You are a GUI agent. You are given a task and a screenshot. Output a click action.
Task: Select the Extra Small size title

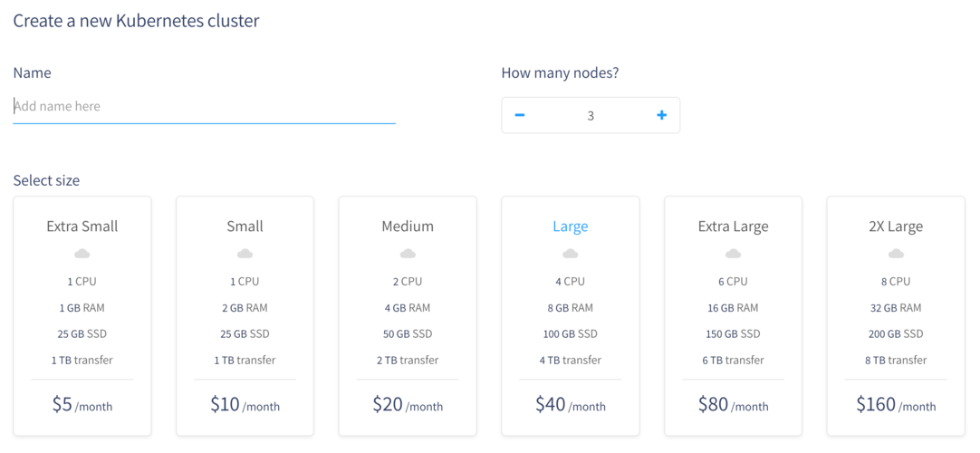[82, 226]
